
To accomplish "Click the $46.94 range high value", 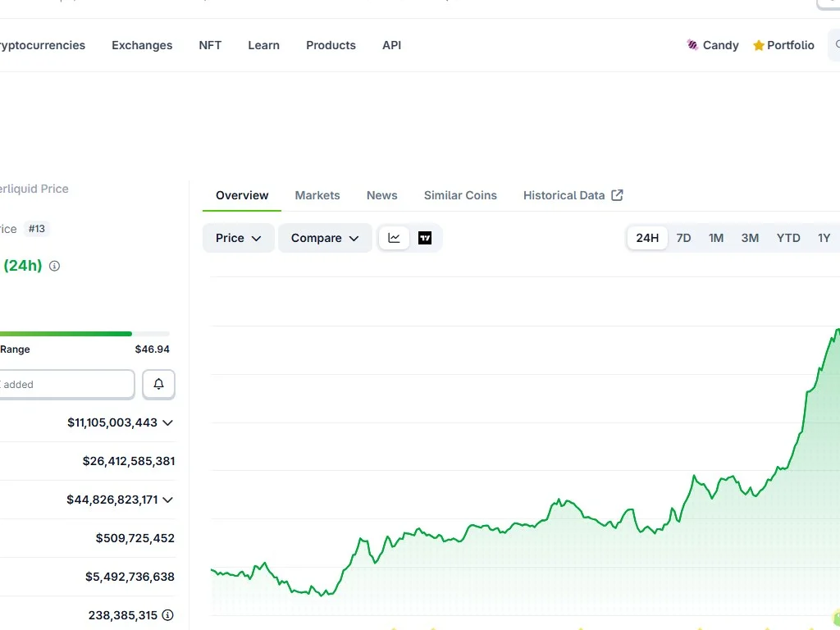I will 152,349.
